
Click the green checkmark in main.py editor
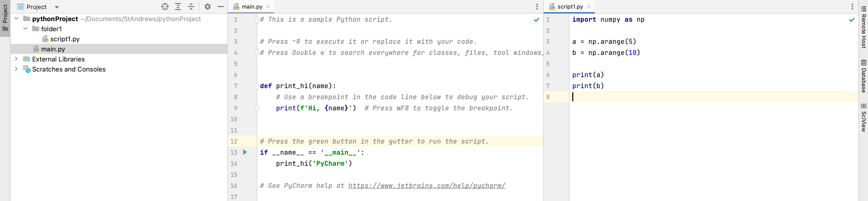[x=536, y=20]
